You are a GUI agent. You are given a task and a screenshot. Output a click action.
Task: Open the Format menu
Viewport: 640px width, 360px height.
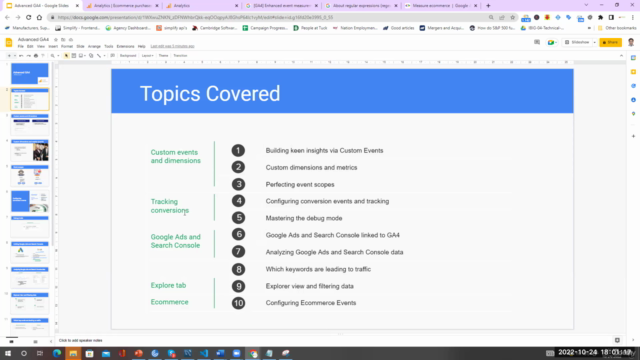tap(67, 47)
